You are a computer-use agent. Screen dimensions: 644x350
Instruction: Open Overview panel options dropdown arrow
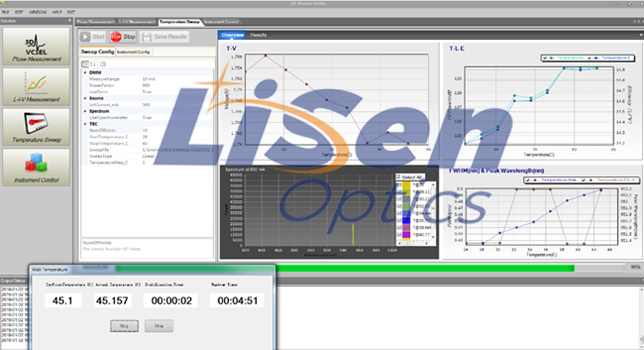tap(641, 35)
